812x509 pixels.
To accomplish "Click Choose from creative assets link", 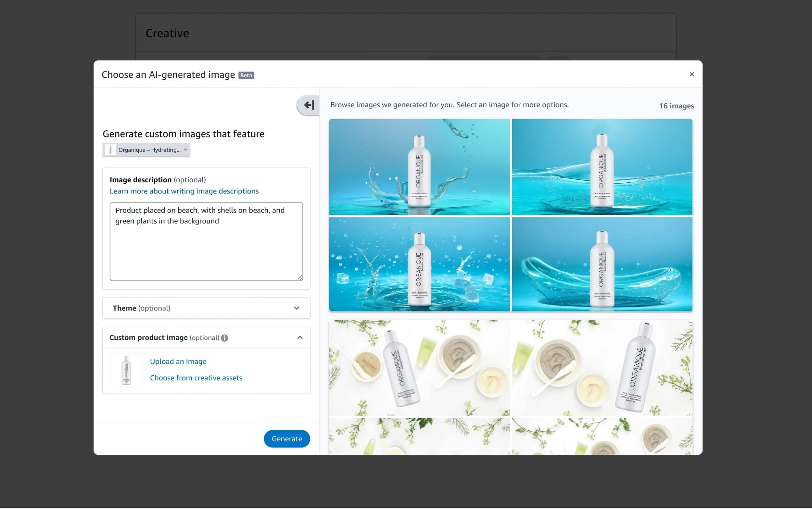I will pyautogui.click(x=196, y=378).
